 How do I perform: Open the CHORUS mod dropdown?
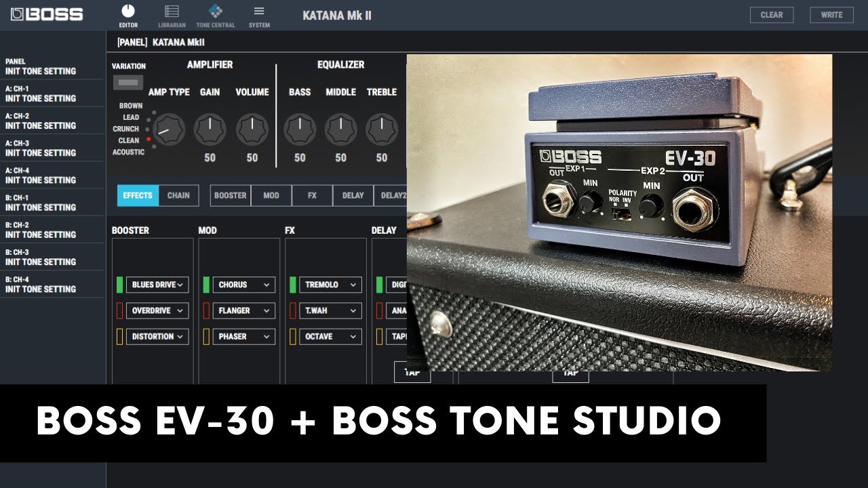tap(244, 285)
